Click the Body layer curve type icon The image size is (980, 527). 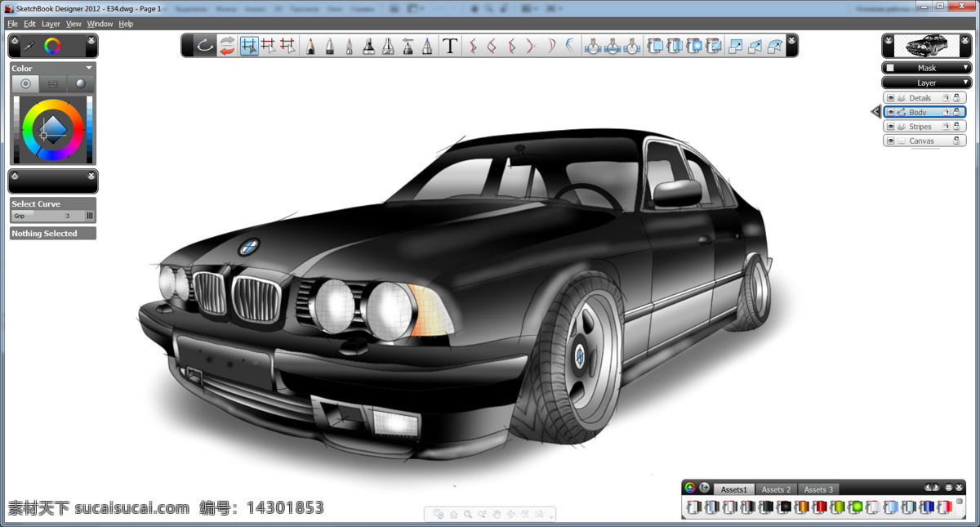pyautogui.click(x=901, y=112)
